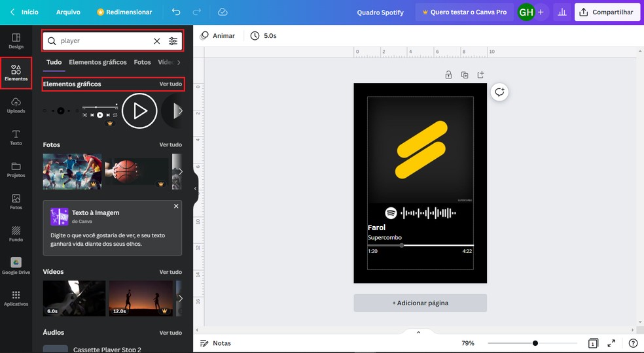Image resolution: width=644 pixels, height=353 pixels.
Task: Open the Fundo sidebar panel
Action: click(16, 234)
